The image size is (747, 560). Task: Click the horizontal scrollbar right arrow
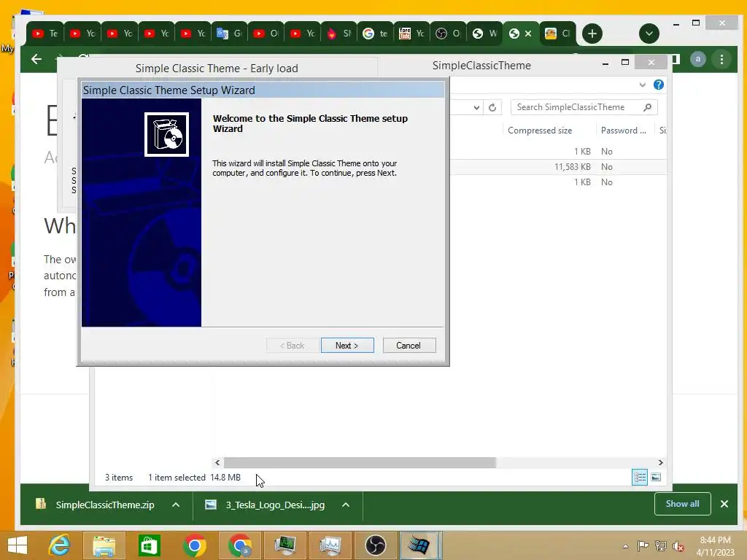point(660,462)
